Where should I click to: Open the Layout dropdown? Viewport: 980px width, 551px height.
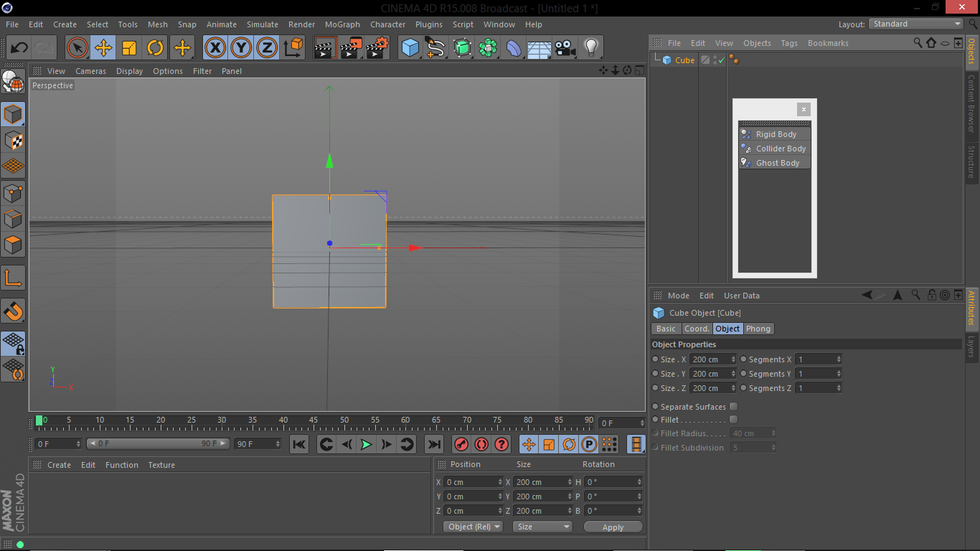click(916, 24)
